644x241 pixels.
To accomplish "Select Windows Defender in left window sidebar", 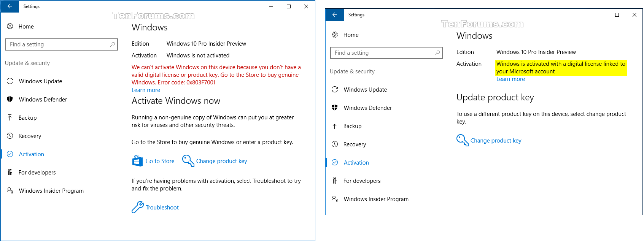I will (x=43, y=100).
